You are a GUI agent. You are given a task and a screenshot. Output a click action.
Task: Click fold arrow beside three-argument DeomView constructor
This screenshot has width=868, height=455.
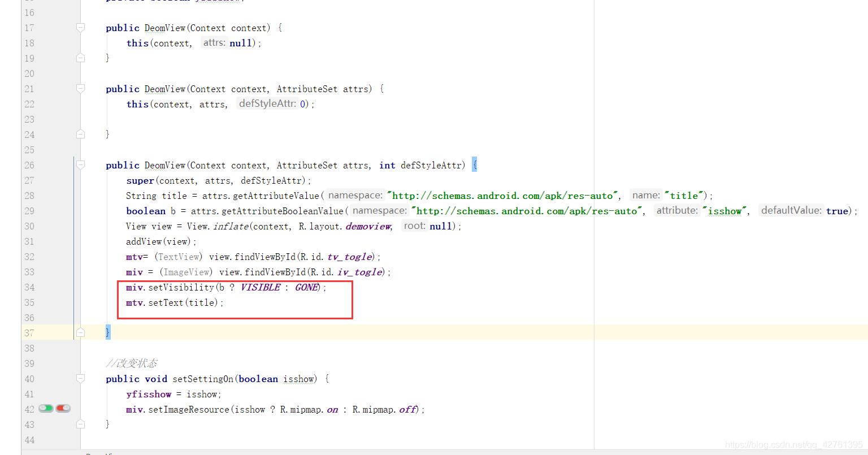coord(80,164)
